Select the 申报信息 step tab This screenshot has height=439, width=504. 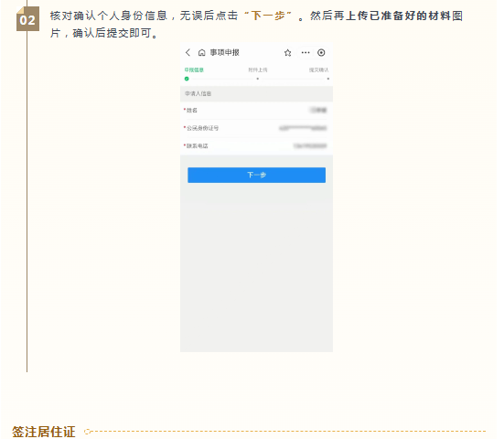pyautogui.click(x=194, y=70)
